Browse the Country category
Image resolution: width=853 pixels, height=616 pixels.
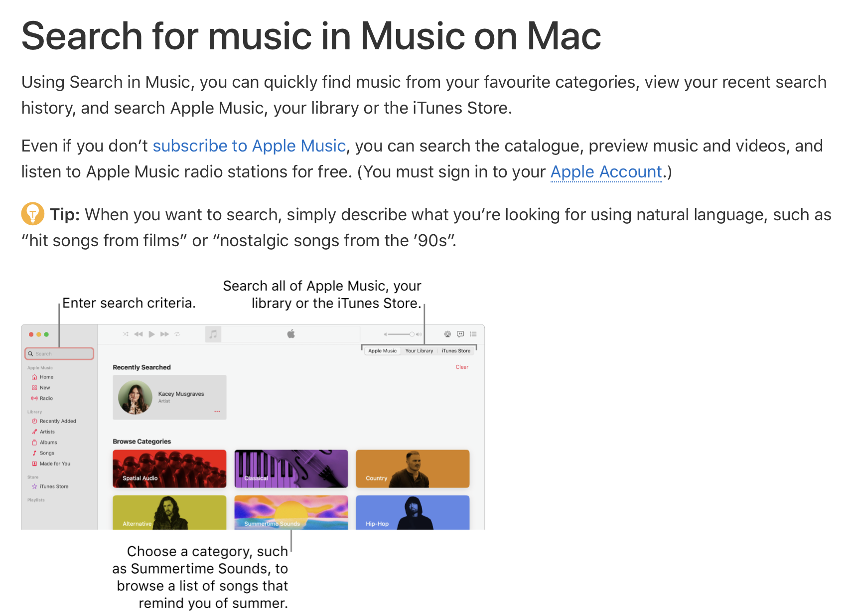tap(413, 468)
